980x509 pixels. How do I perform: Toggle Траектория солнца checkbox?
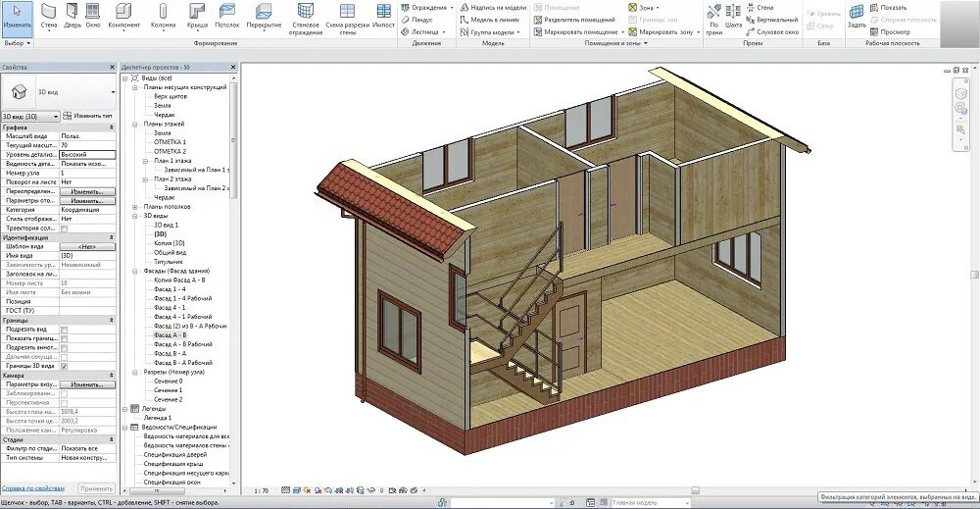(64, 229)
